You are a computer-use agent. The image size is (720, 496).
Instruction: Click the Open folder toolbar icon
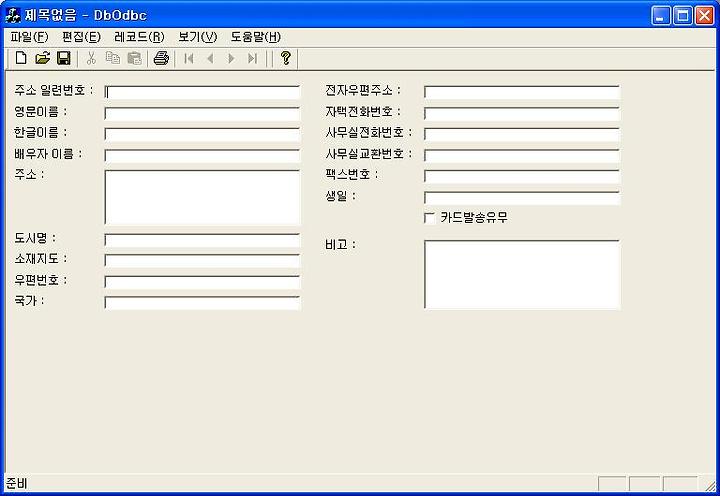coord(42,58)
